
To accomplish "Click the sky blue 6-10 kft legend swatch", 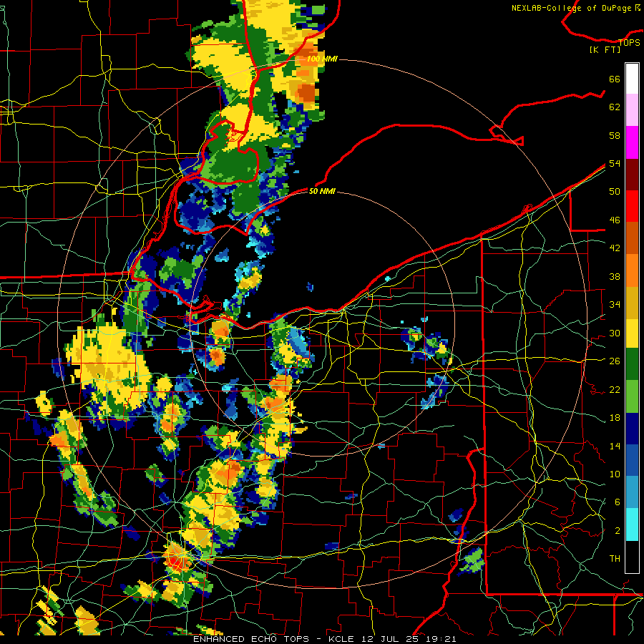I will click(632, 492).
